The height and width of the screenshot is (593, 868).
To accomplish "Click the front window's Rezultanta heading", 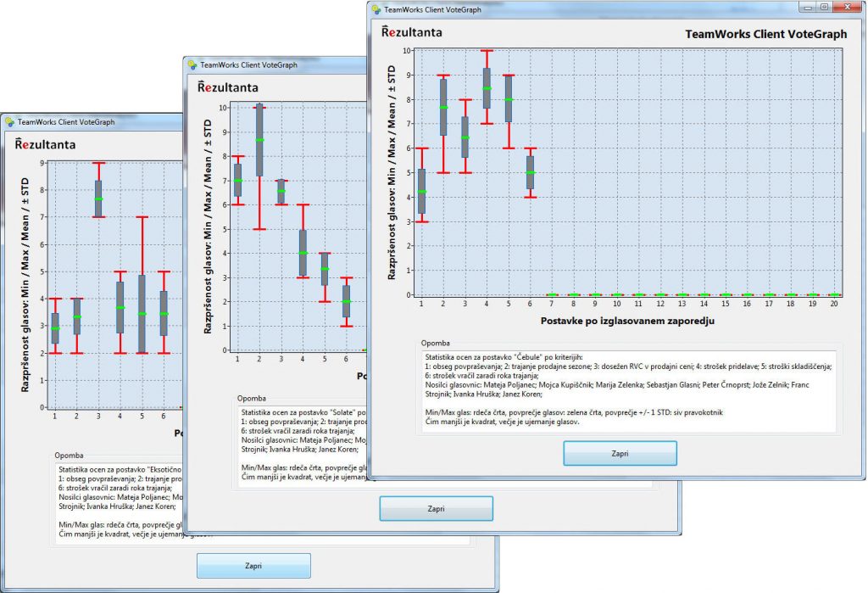I will 411,31.
